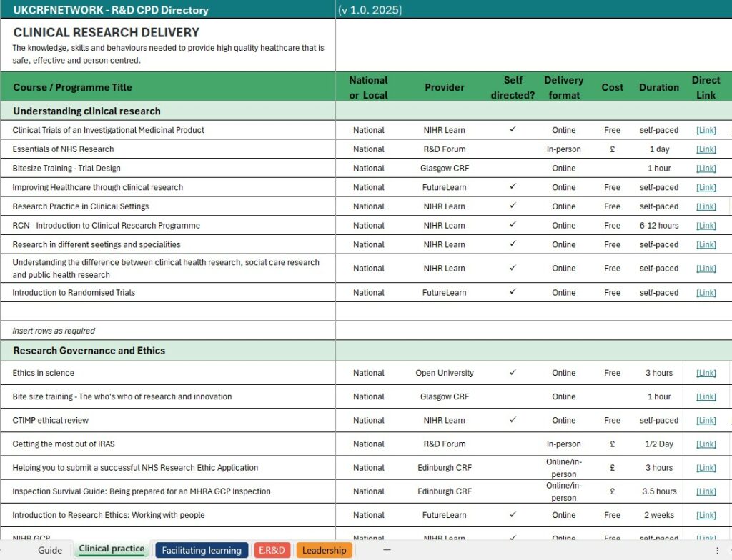Image resolution: width=732 pixels, height=560 pixels.
Task: Select the '1 day' duration cell
Action: (x=659, y=149)
